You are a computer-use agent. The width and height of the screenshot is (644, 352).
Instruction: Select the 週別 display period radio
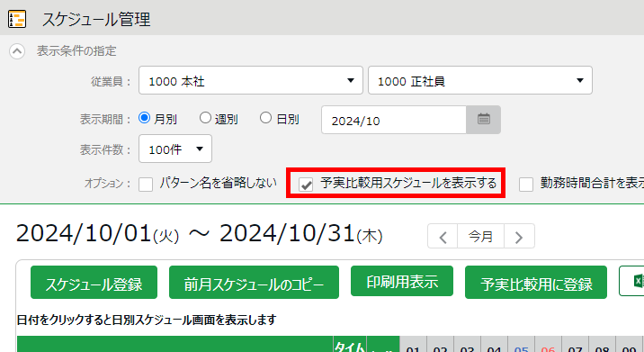pos(205,118)
